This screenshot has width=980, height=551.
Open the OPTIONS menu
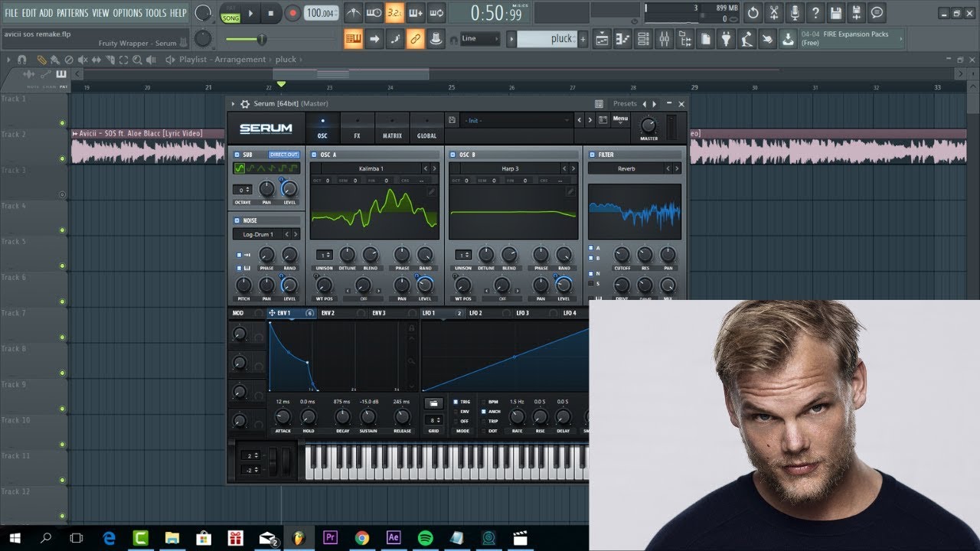(x=128, y=13)
